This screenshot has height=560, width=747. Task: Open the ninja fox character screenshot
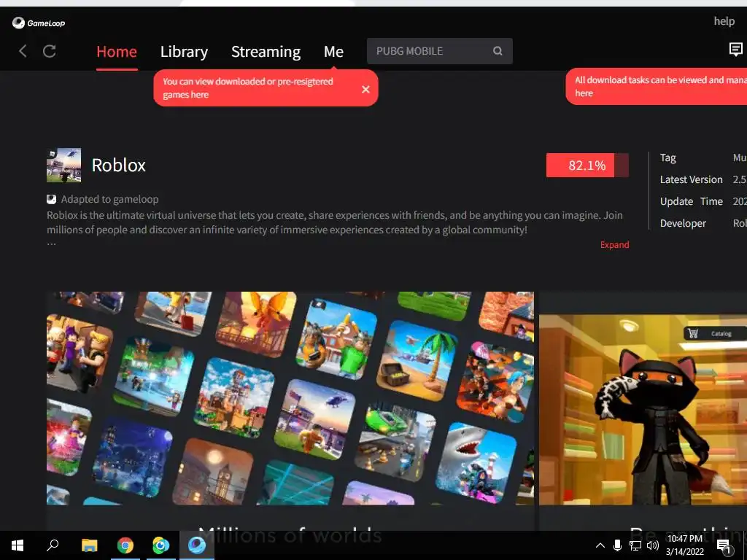643,410
